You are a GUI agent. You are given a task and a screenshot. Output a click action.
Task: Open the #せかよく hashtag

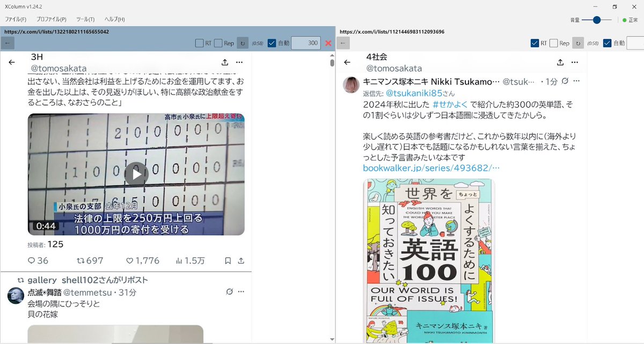tap(451, 104)
